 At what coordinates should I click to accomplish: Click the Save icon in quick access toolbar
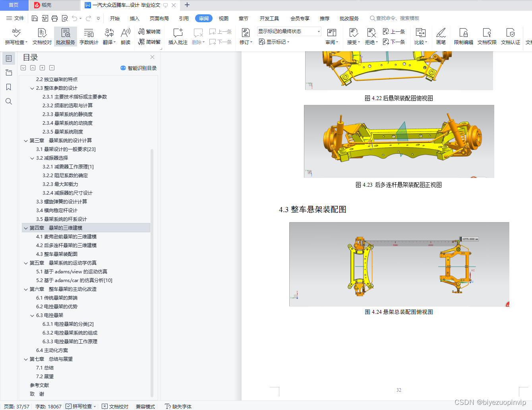click(35, 18)
